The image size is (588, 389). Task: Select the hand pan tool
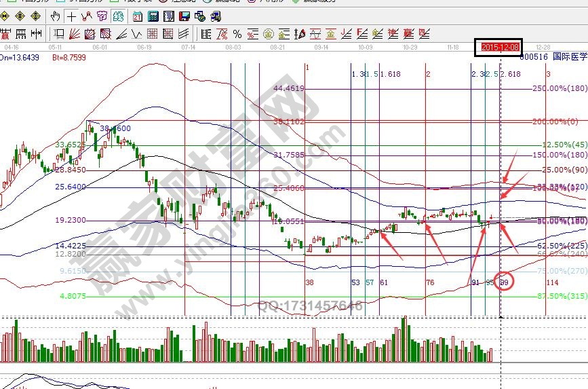[x=56, y=16]
